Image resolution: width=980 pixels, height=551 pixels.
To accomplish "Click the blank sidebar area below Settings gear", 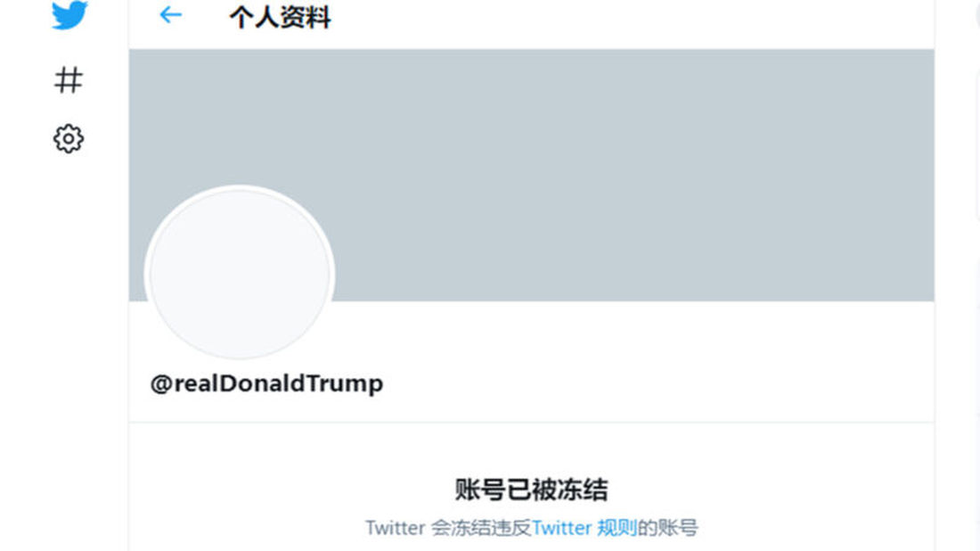I will click(68, 350).
